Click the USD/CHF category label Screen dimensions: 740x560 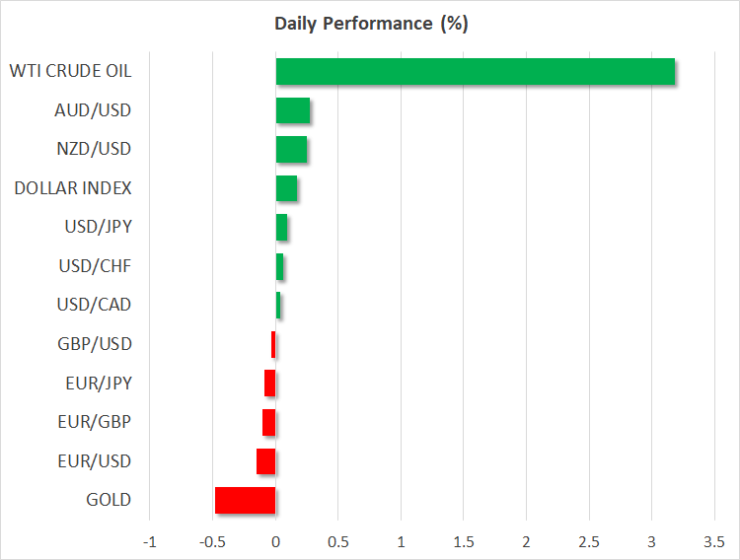pyautogui.click(x=95, y=266)
